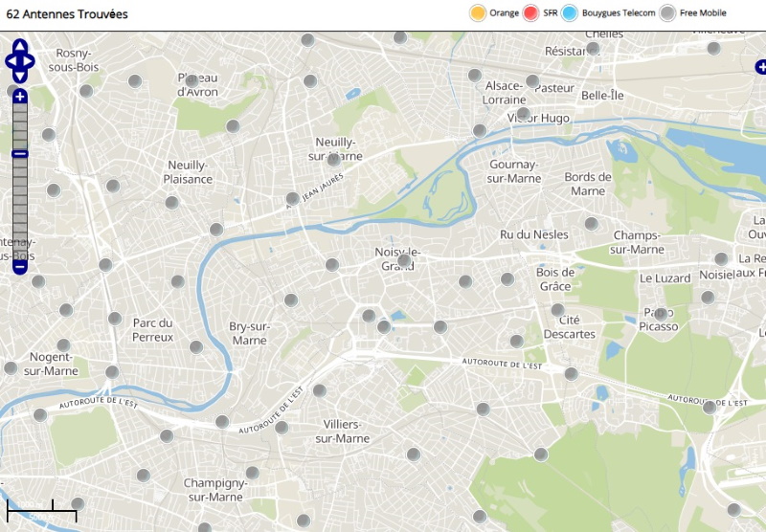766x532 pixels.
Task: Click the zoom slider handle
Action: click(x=20, y=153)
